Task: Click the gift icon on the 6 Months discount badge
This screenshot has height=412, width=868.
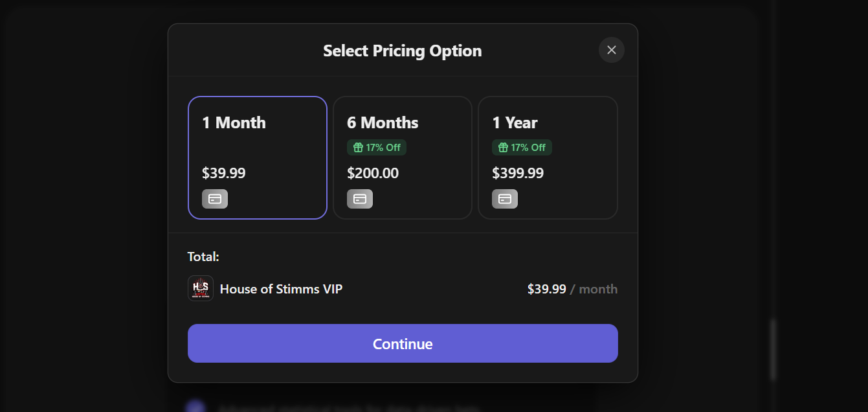Action: tap(359, 147)
